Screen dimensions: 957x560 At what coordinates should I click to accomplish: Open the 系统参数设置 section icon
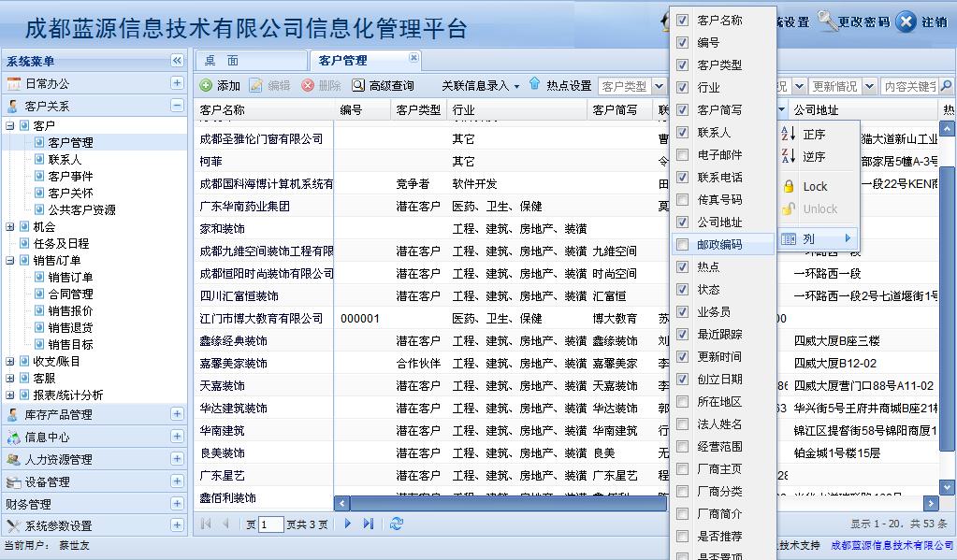[x=13, y=525]
